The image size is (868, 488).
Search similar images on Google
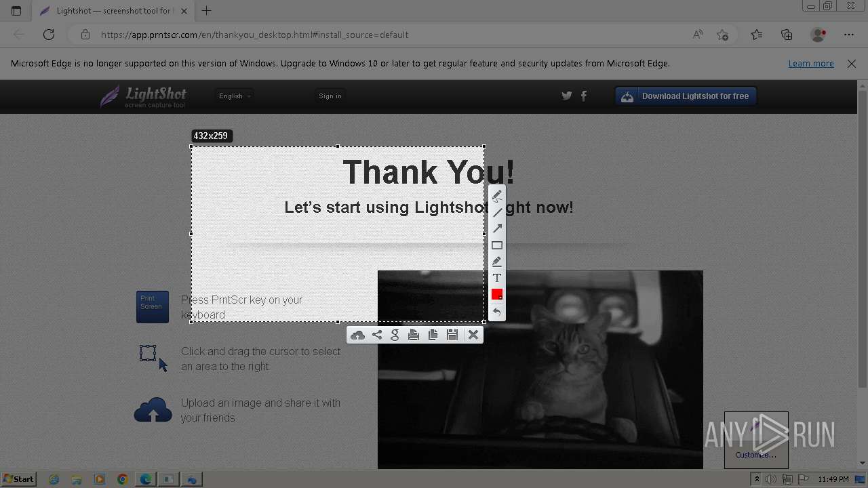[395, 335]
